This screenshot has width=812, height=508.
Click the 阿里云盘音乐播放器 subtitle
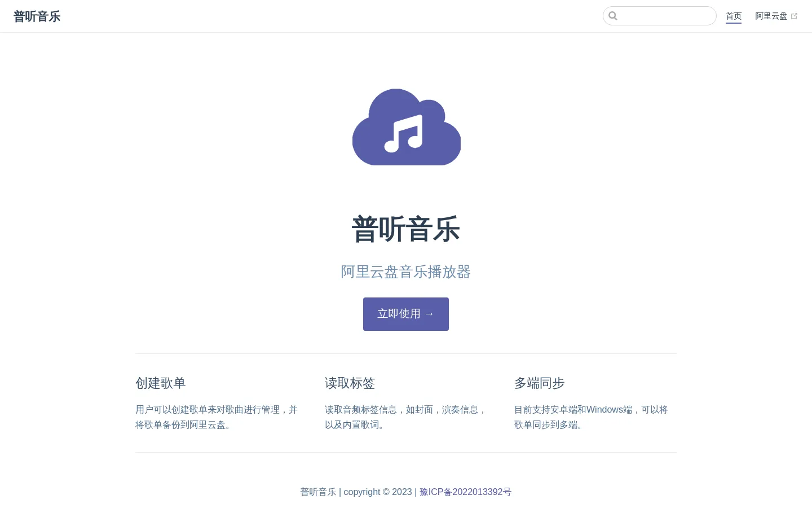(406, 272)
